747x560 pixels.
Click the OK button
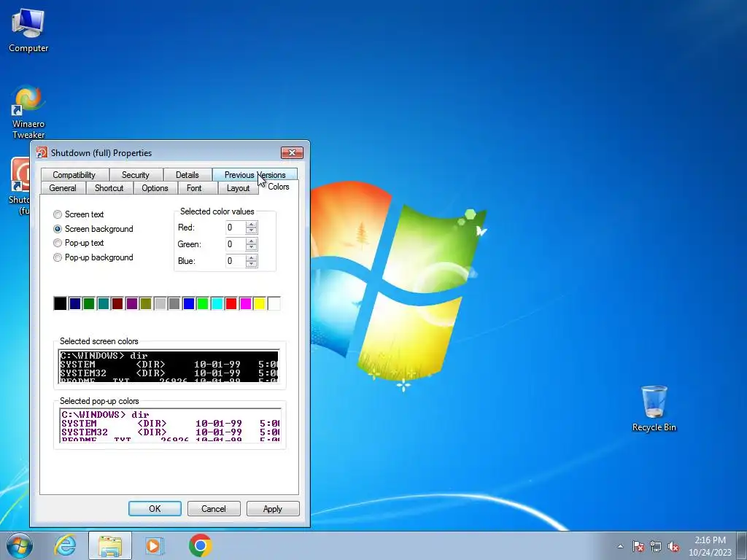pos(155,508)
